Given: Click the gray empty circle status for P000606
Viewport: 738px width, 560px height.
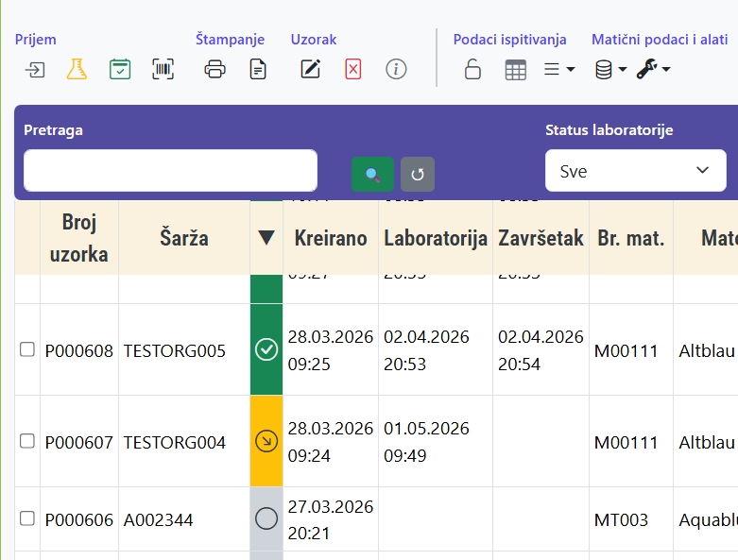Looking at the screenshot, I should point(266,518).
